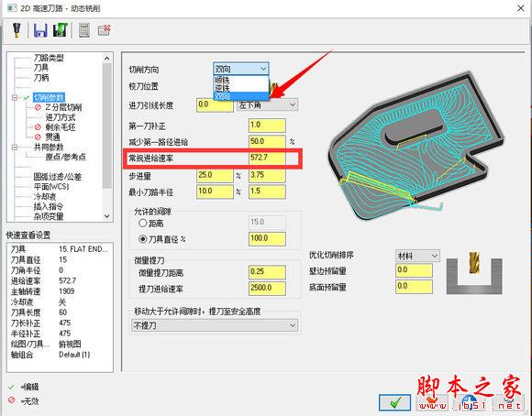Screen dimensions: 532x416
Task: Click the tree scrollbar up arrow
Action: pos(107,59)
